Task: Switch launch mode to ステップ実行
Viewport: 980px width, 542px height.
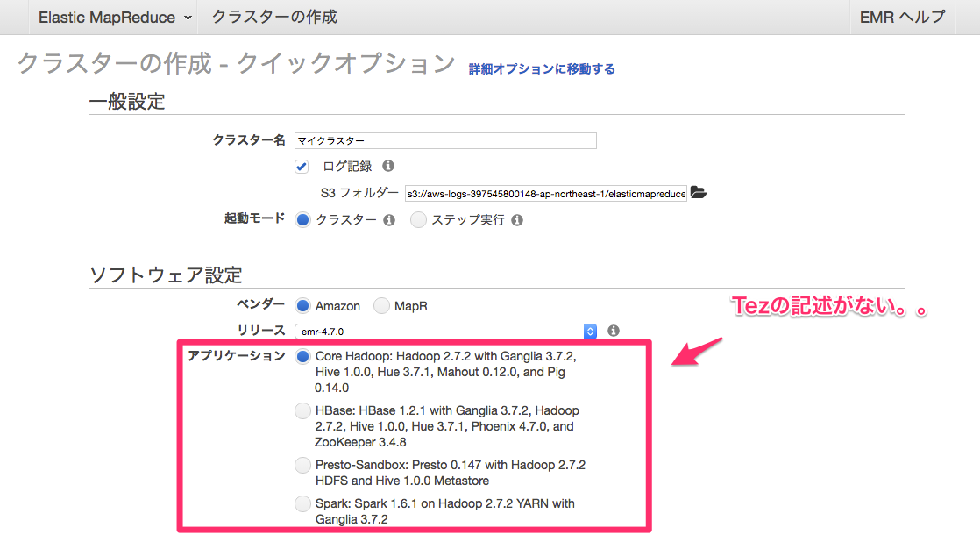Action: click(418, 220)
